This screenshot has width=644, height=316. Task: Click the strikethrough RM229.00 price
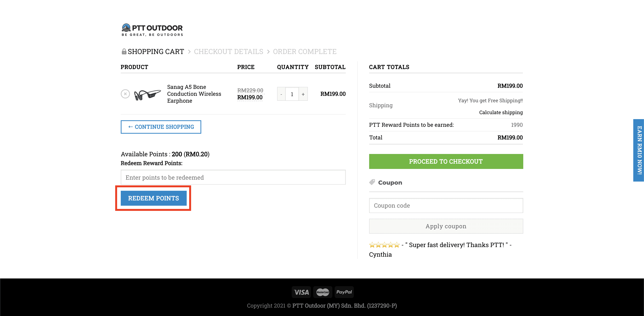[250, 90]
